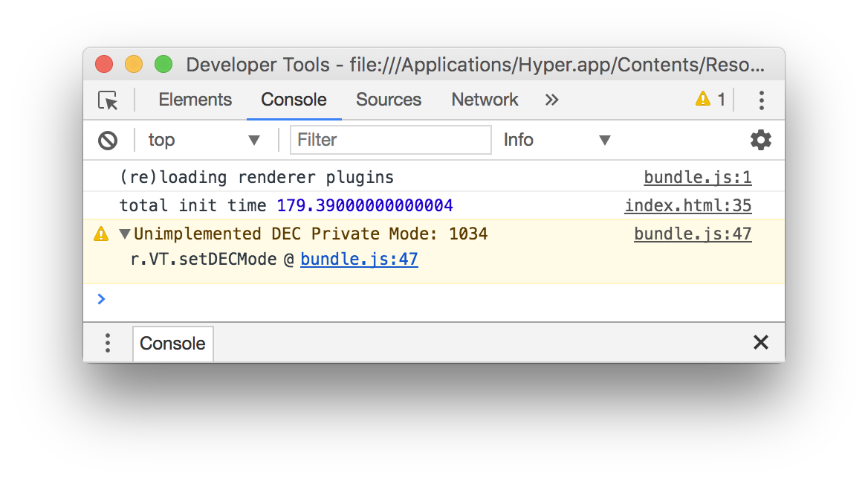Open index.html:35 source link
This screenshot has width=868, height=482.
click(687, 205)
